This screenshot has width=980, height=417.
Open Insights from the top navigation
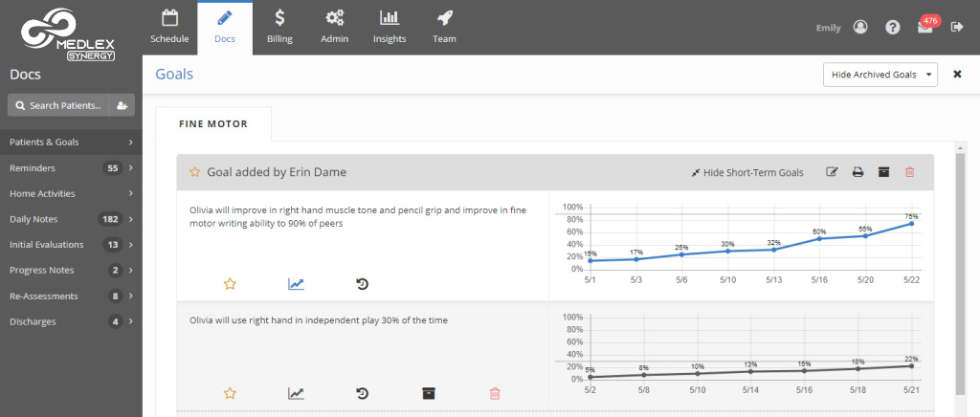[x=390, y=27]
